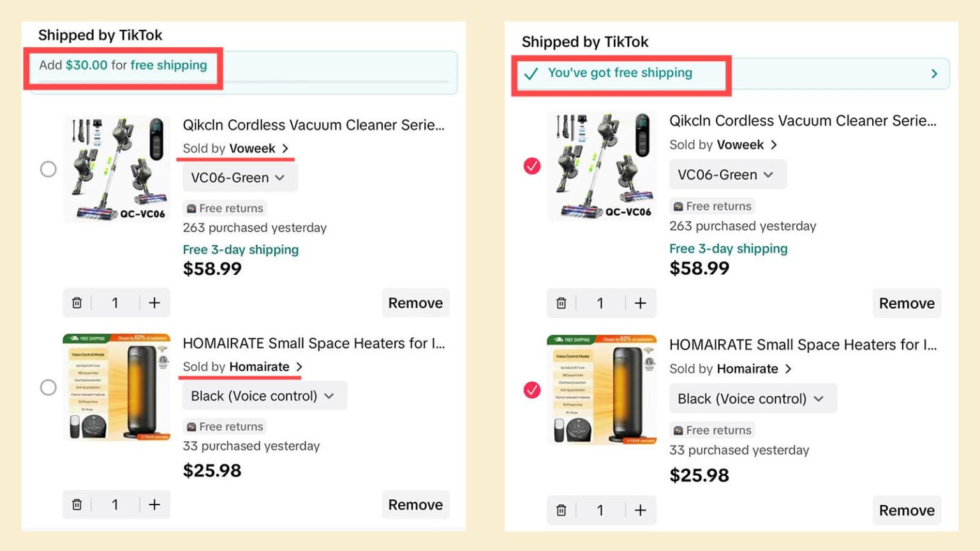Select the circle beside the HOMAIRATE heater
Image resolution: width=980 pixels, height=551 pixels.
click(x=48, y=387)
